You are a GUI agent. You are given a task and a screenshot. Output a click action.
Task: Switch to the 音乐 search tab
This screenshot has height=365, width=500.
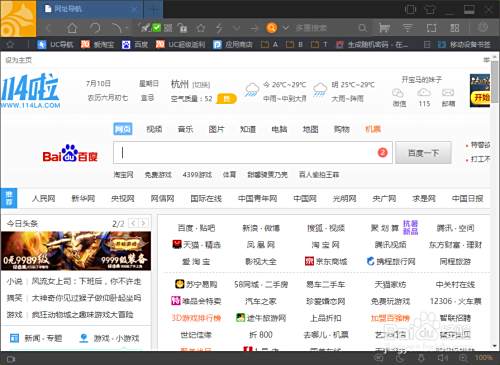(185, 129)
